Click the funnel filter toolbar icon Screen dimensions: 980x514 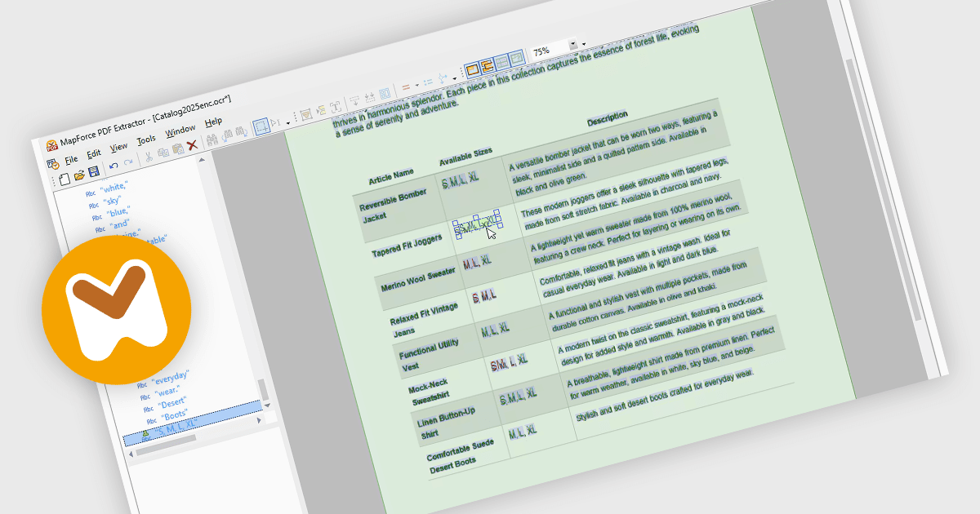pyautogui.click(x=306, y=114)
